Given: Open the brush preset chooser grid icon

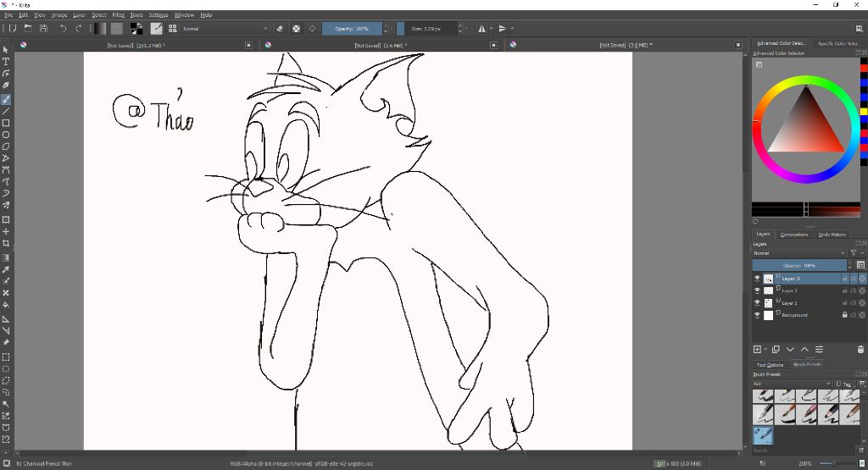Looking at the screenshot, I should tap(173, 28).
